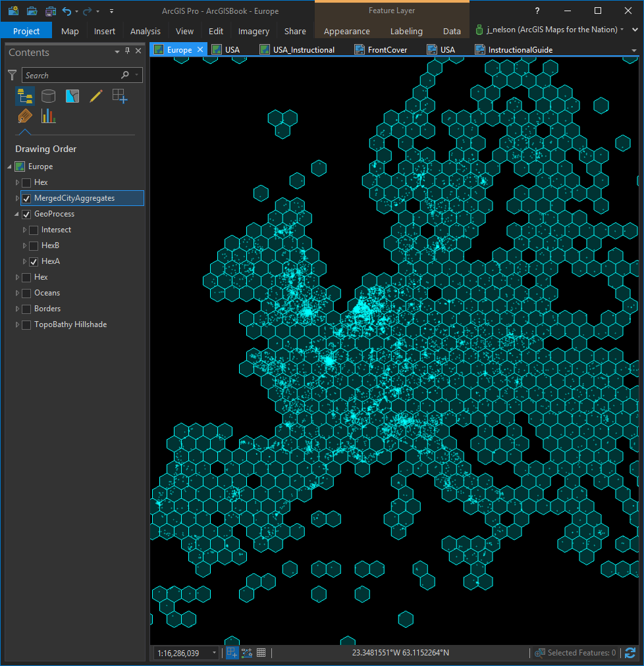The image size is (644, 666).
Task: Click the List By Labeling tag icon
Action: (x=25, y=116)
